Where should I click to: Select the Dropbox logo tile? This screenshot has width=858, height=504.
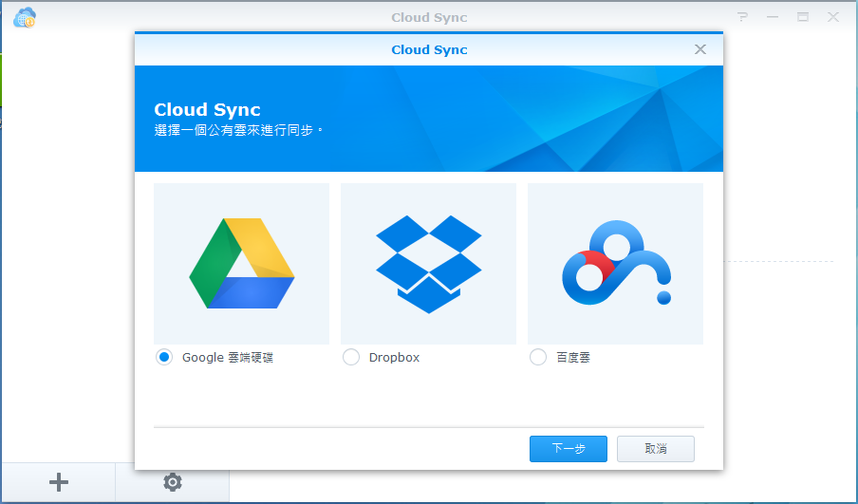click(x=428, y=263)
